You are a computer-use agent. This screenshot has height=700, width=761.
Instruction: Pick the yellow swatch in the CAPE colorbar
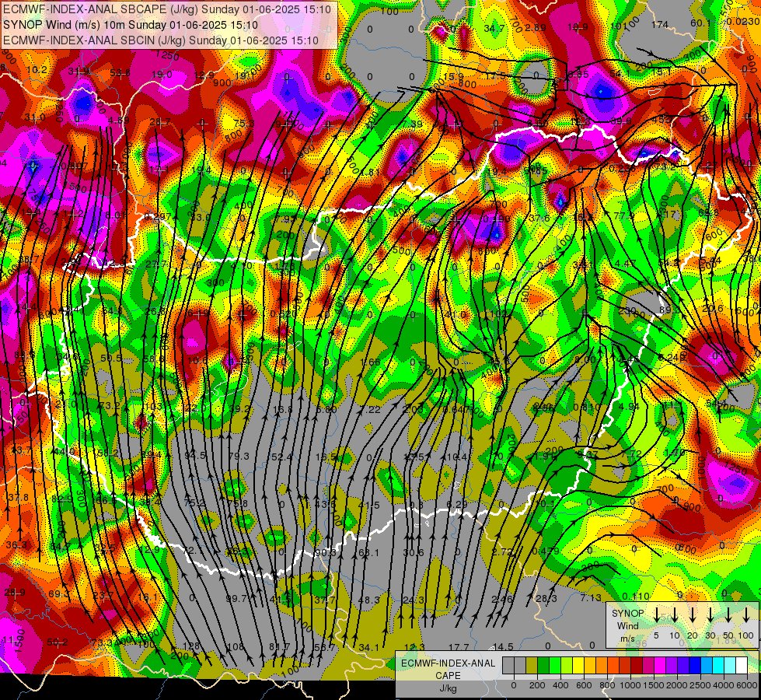(578, 666)
